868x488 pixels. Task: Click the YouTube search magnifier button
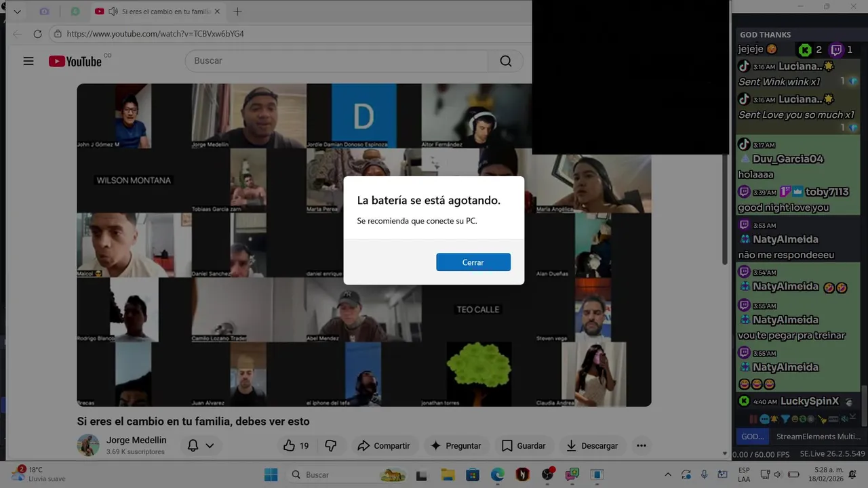(x=506, y=60)
